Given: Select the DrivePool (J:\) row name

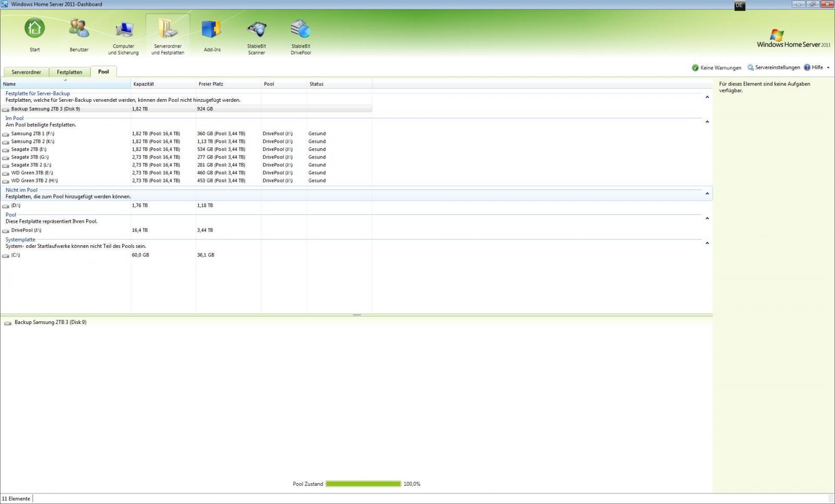Looking at the screenshot, I should click(x=26, y=230).
